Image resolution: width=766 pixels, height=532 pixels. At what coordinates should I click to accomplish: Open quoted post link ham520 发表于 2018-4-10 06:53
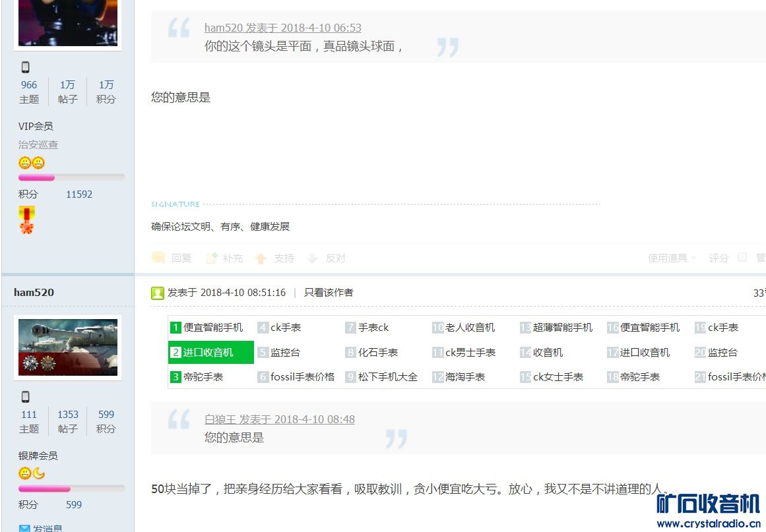283,28
